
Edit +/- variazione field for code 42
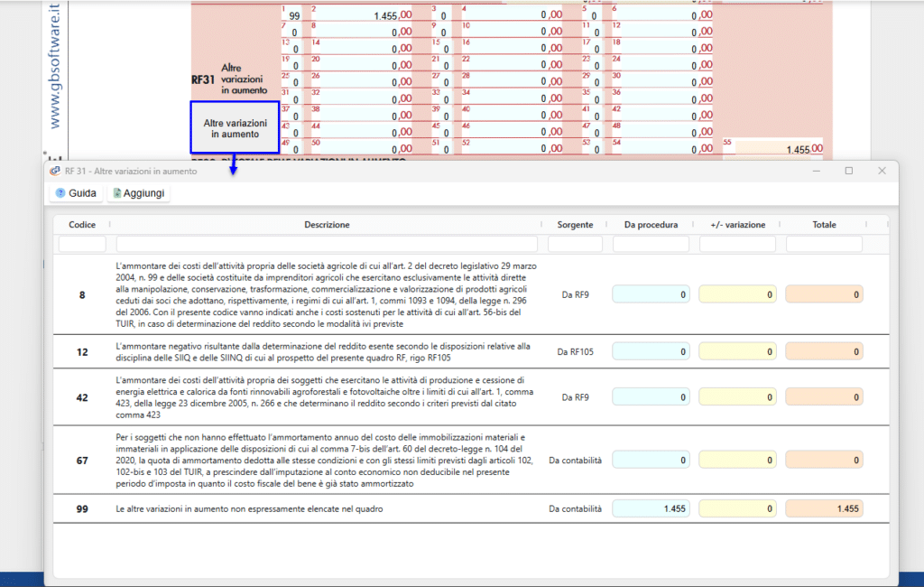tap(737, 397)
